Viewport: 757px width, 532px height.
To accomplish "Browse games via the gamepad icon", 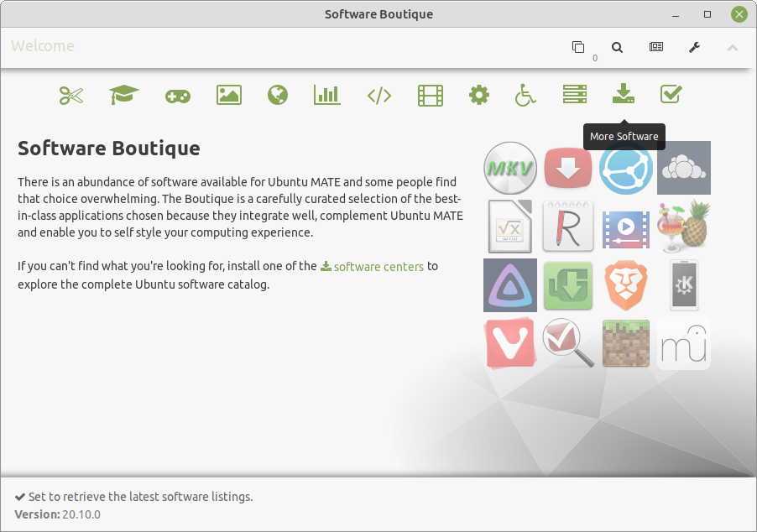I will pos(179,95).
